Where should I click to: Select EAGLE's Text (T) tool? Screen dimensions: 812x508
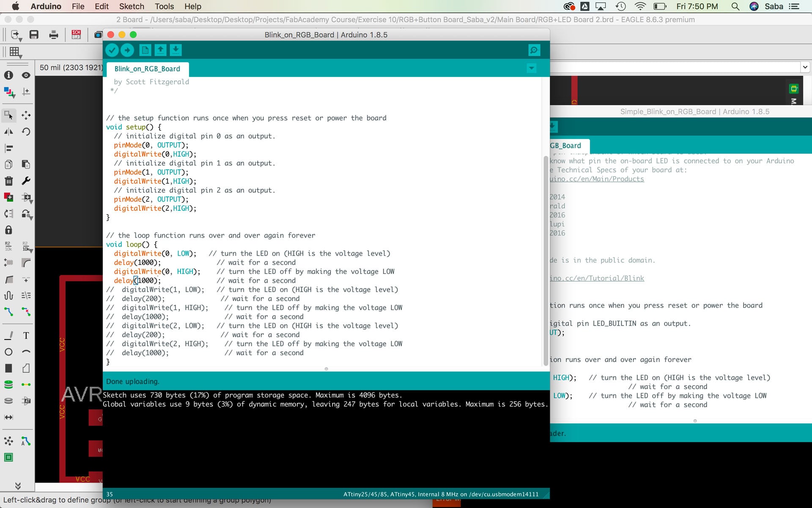click(x=26, y=336)
